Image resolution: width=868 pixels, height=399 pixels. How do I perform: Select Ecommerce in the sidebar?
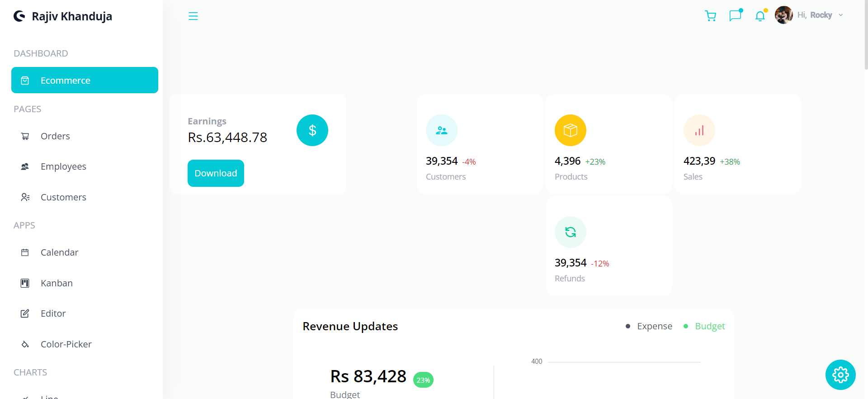[x=85, y=80]
